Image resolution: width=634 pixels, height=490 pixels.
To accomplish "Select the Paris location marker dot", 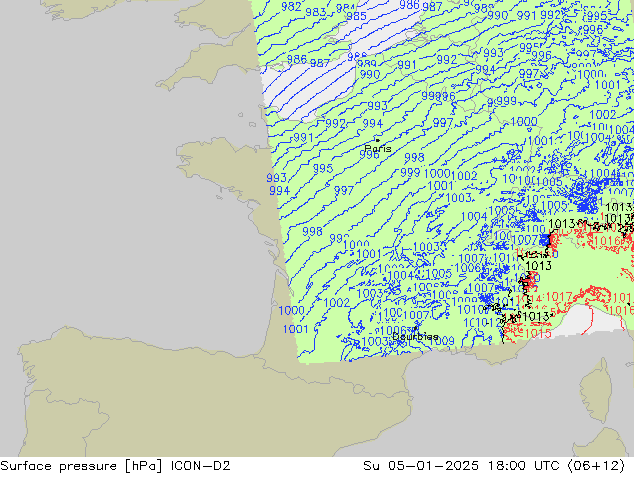I will 378,140.
